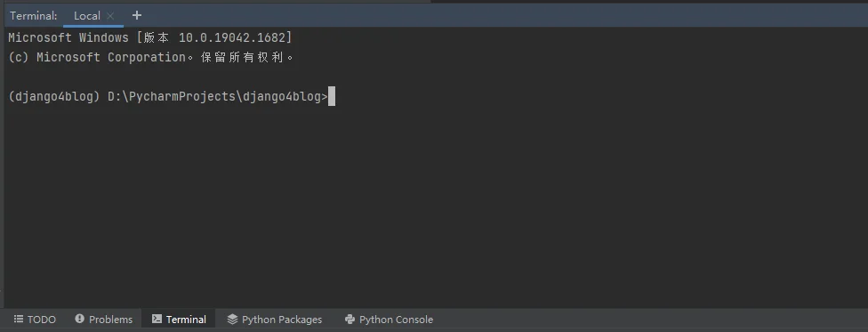Click the Terminal: panel title label

pyautogui.click(x=33, y=16)
